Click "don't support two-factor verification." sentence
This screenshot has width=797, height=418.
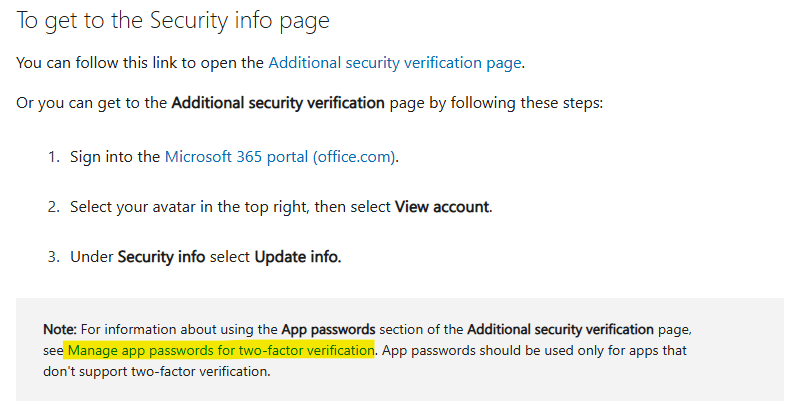point(157,372)
